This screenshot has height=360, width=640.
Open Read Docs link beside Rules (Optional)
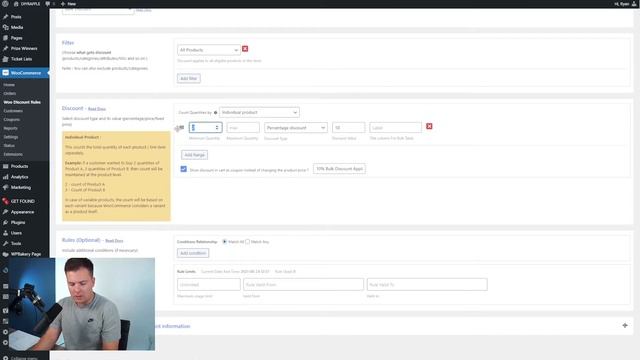pyautogui.click(x=114, y=241)
